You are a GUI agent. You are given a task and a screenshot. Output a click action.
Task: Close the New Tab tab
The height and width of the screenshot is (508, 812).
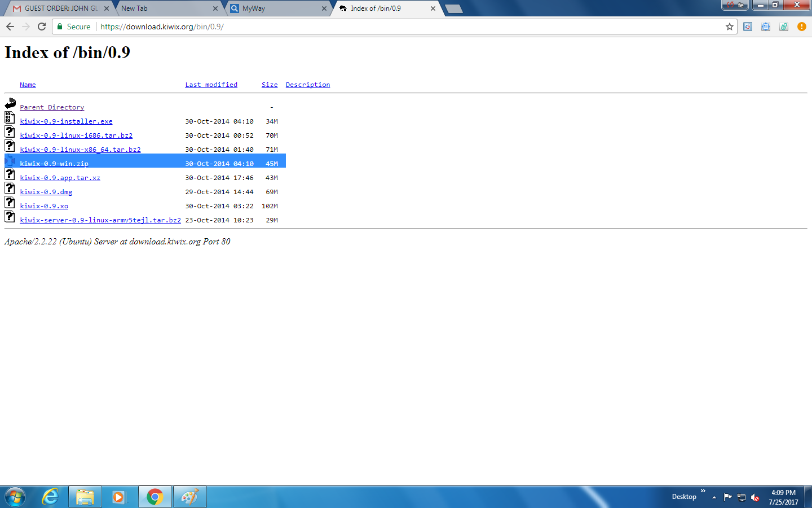(215, 8)
